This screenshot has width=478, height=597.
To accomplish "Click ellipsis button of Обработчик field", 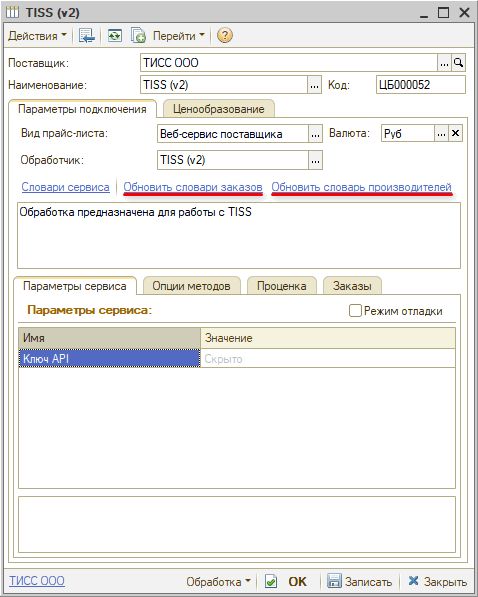I will click(315, 160).
